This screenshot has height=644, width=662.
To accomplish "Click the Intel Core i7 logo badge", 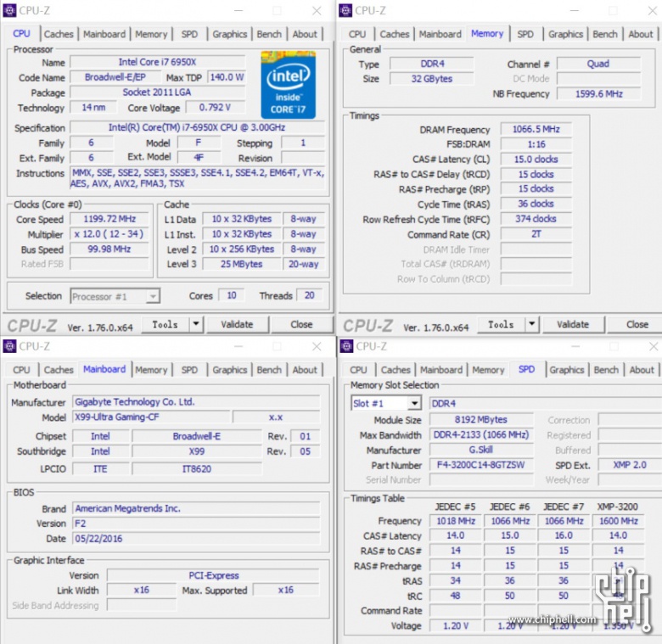I will [x=288, y=85].
